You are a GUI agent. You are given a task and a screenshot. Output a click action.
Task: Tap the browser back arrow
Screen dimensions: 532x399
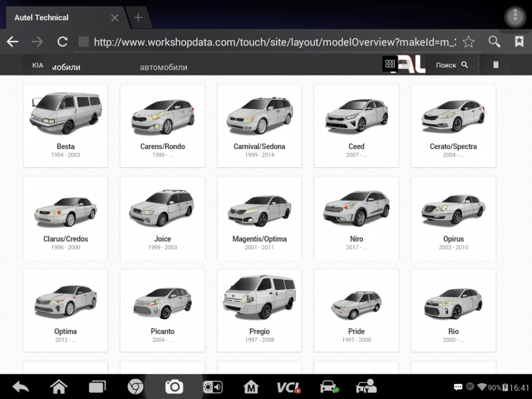12,42
